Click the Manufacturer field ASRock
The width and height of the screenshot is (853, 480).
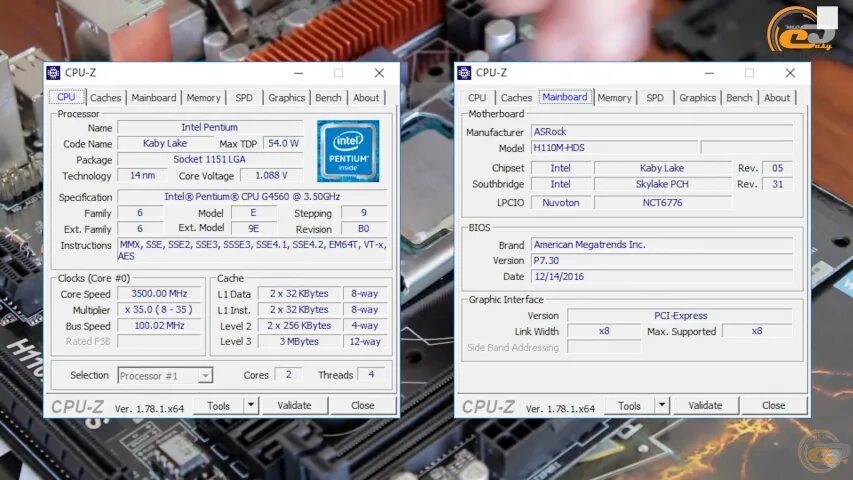point(662,132)
